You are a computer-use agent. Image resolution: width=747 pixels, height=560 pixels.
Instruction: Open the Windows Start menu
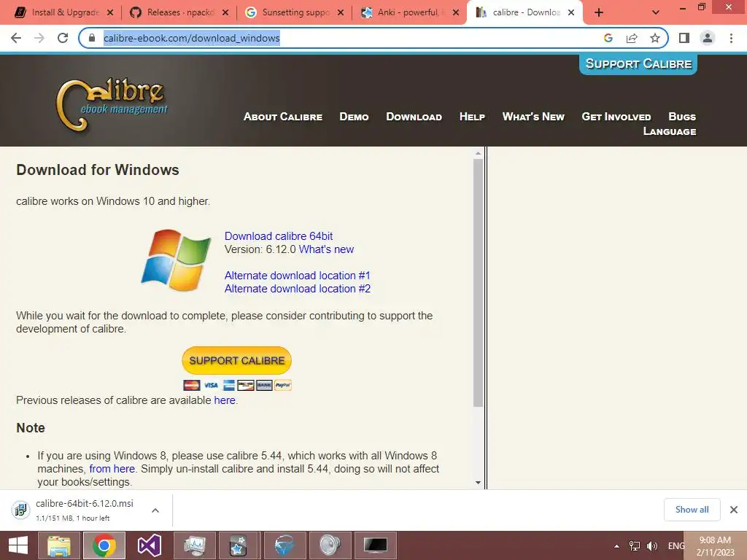(18, 545)
